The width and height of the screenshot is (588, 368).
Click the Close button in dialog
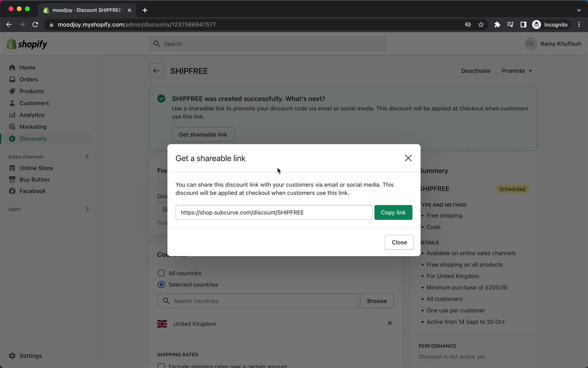pyautogui.click(x=400, y=242)
